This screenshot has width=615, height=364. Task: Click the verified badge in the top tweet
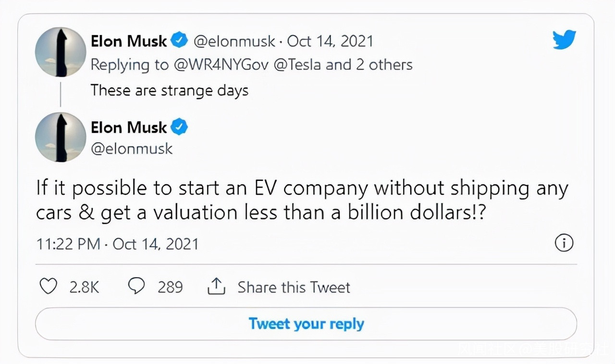pos(180,41)
